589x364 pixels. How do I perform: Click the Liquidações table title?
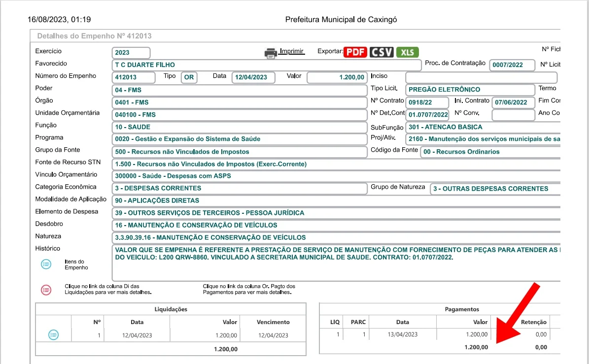tap(171, 310)
